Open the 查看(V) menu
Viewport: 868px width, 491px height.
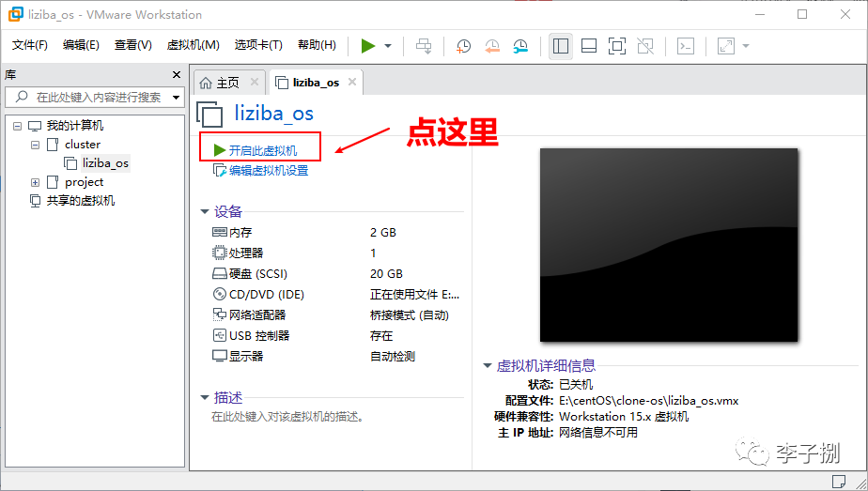point(132,45)
